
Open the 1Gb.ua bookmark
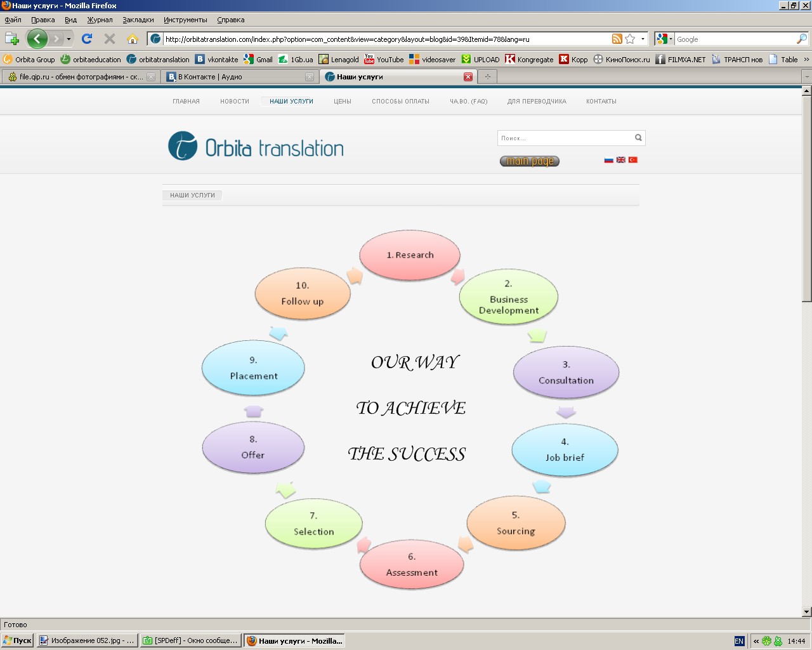click(x=296, y=60)
